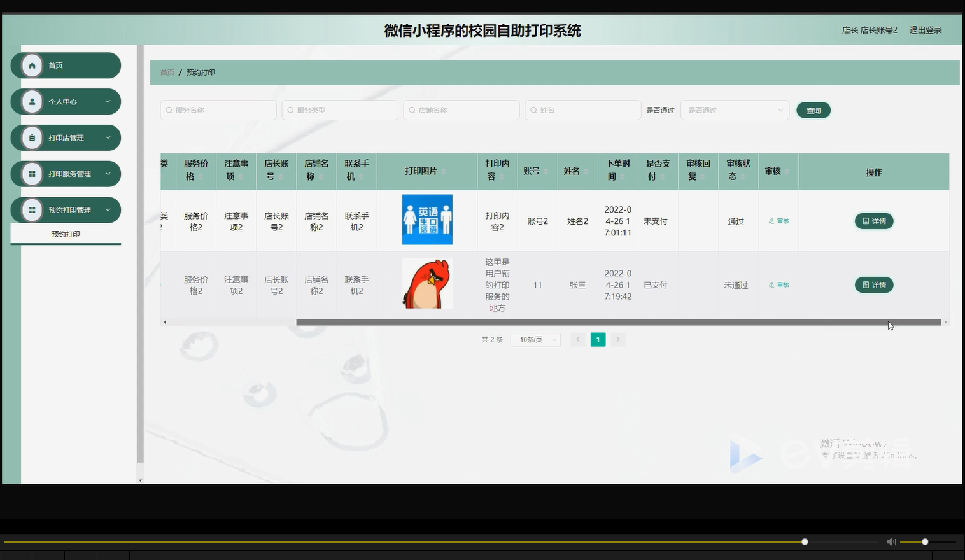The width and height of the screenshot is (965, 560).
Task: Open 首页 from the breadcrumb
Action: pyautogui.click(x=167, y=72)
